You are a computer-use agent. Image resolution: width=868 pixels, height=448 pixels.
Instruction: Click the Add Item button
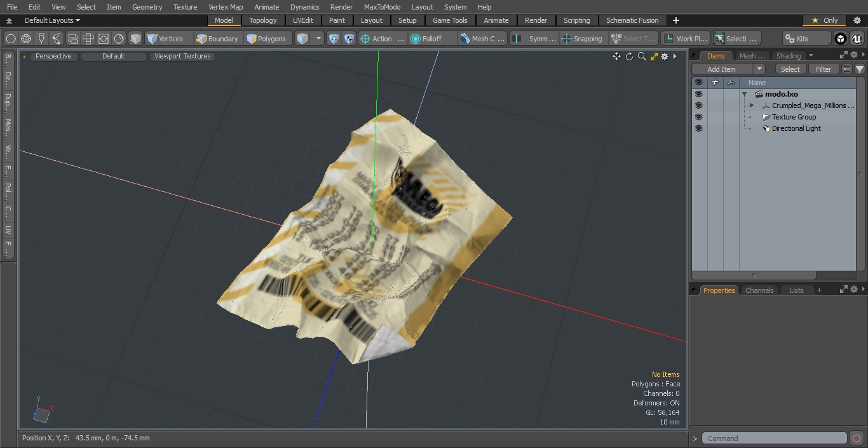tap(722, 69)
